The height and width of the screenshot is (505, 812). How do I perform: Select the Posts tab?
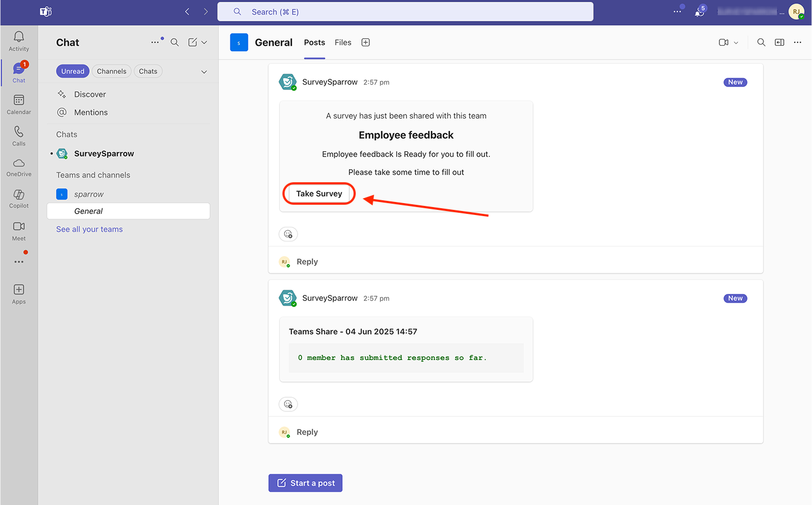click(315, 42)
